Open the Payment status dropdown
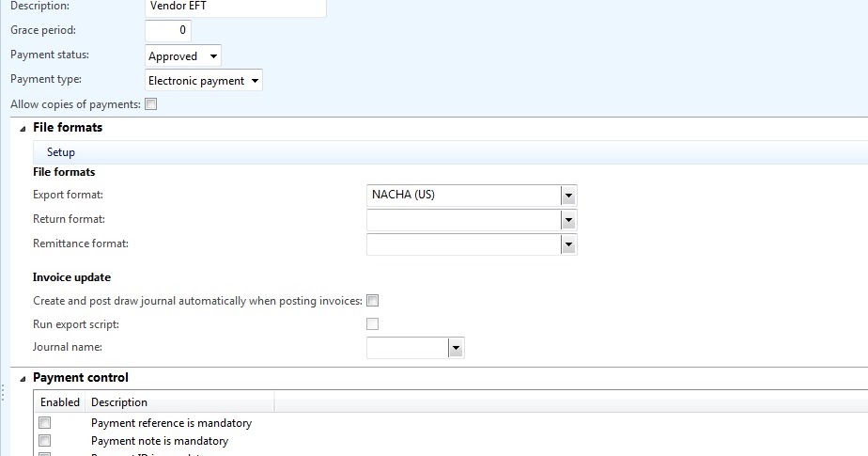Viewport: 868px width, 456px height. click(213, 56)
